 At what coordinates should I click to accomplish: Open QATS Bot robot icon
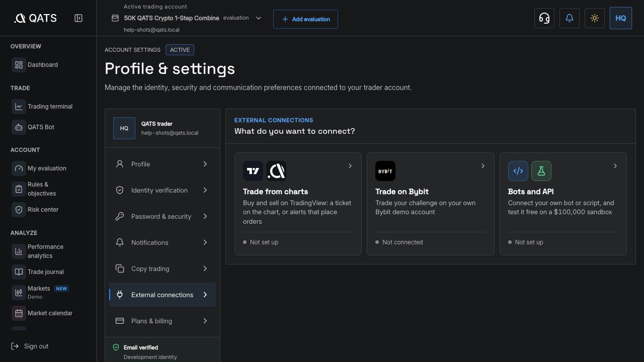pos(19,127)
